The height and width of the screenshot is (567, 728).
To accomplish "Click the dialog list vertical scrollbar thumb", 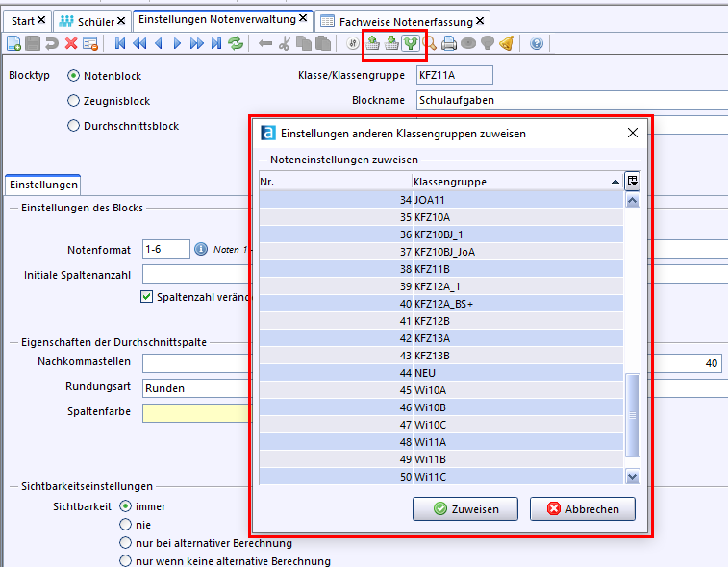I will click(x=633, y=416).
